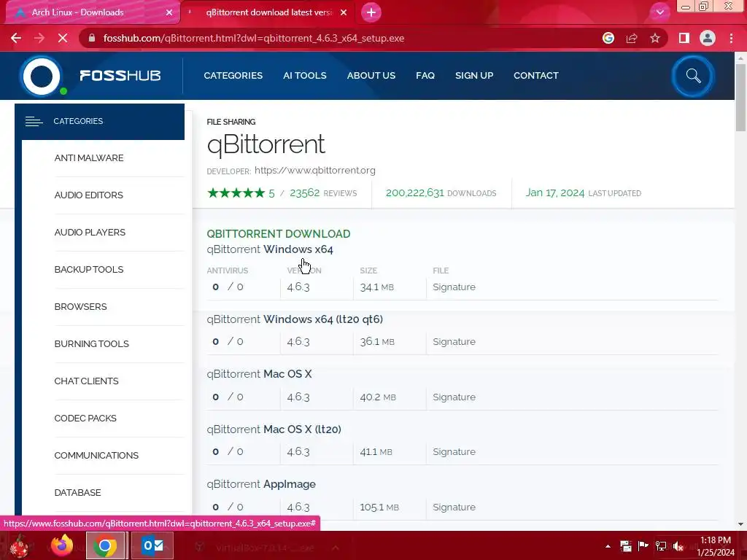Open CONTACT in the top navigation

click(536, 76)
